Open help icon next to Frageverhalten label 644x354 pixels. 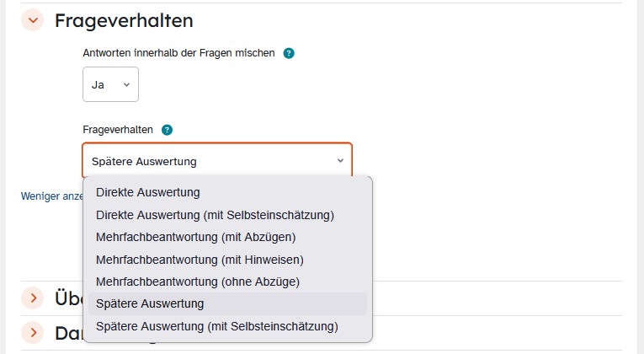(x=167, y=130)
